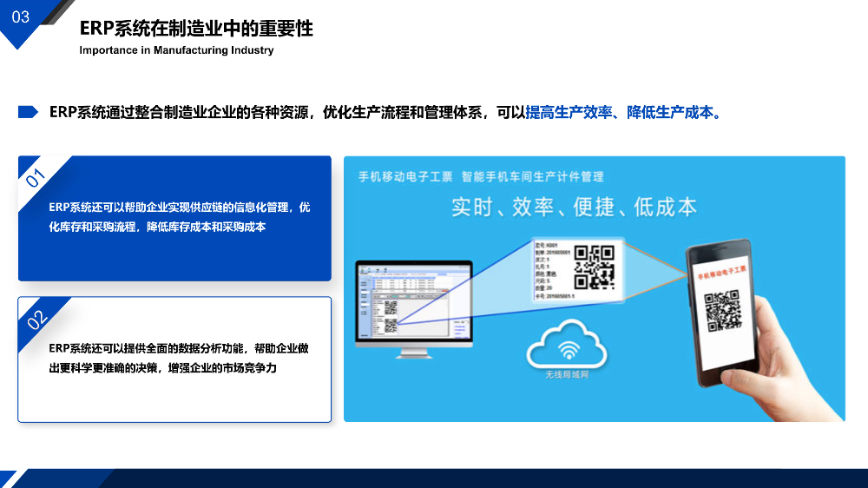Click the text 智能手机车间生产计件管理
The image size is (868, 488).
(533, 176)
